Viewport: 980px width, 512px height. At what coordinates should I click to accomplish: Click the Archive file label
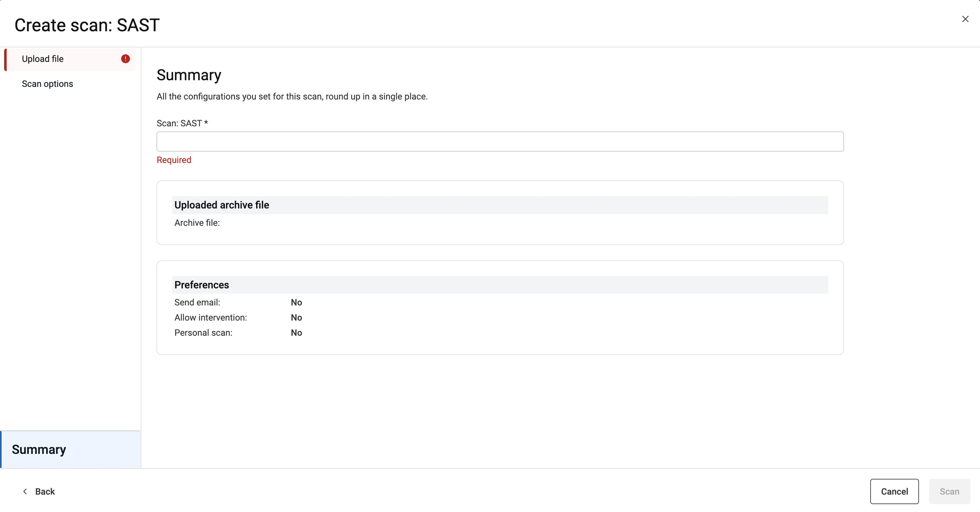tap(197, 223)
